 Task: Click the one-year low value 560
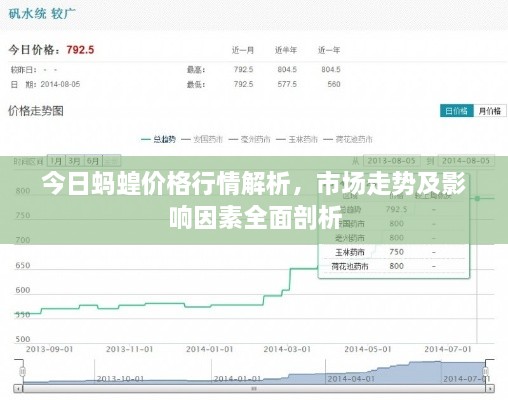334,84
